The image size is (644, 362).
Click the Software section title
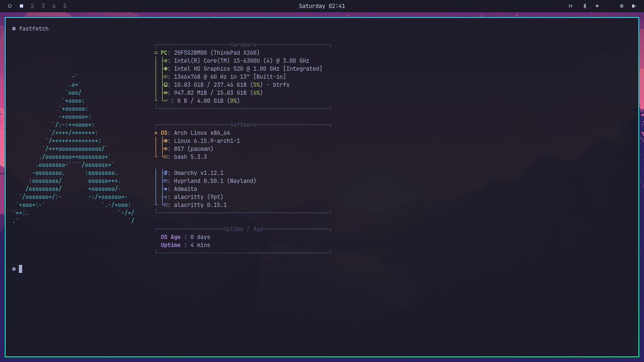243,125
